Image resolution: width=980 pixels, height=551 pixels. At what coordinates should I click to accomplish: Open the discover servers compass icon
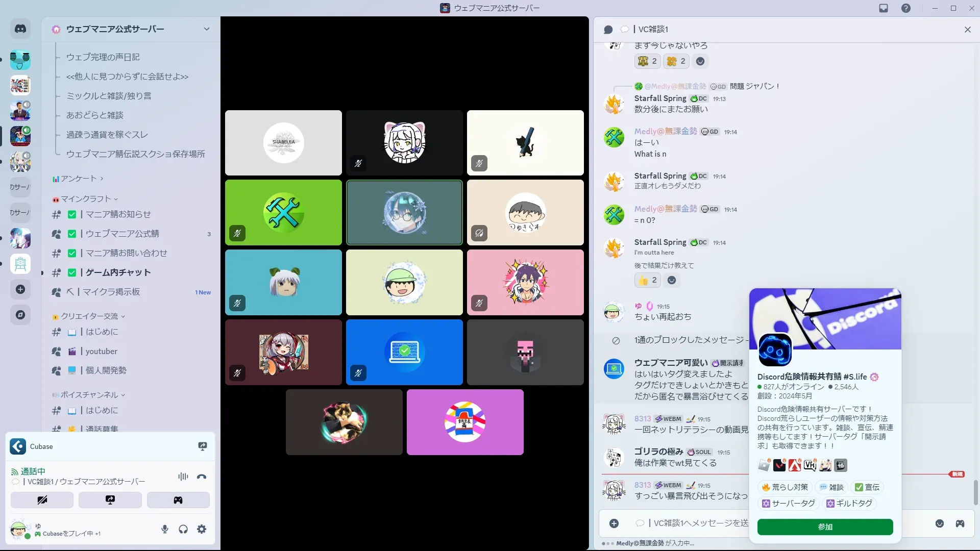20,315
